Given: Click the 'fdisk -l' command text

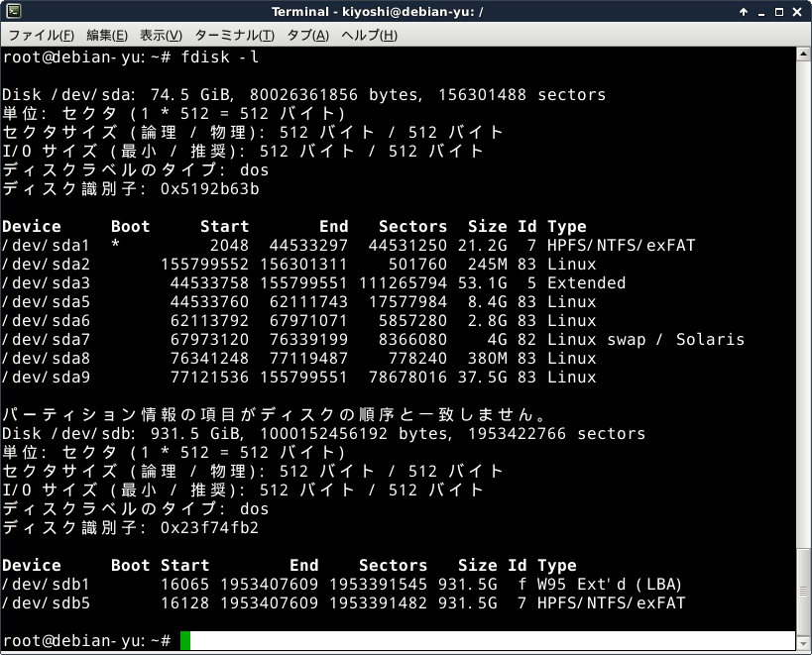Looking at the screenshot, I should point(220,57).
